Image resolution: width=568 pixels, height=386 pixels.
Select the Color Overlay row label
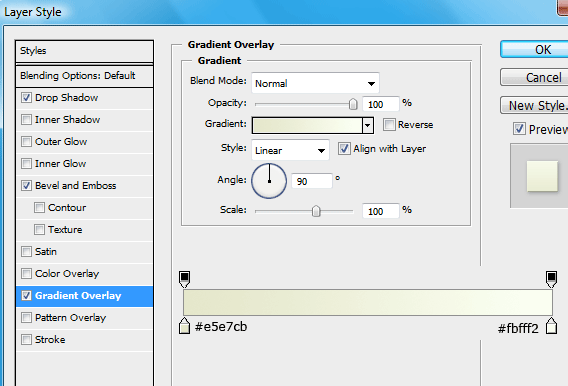click(67, 274)
